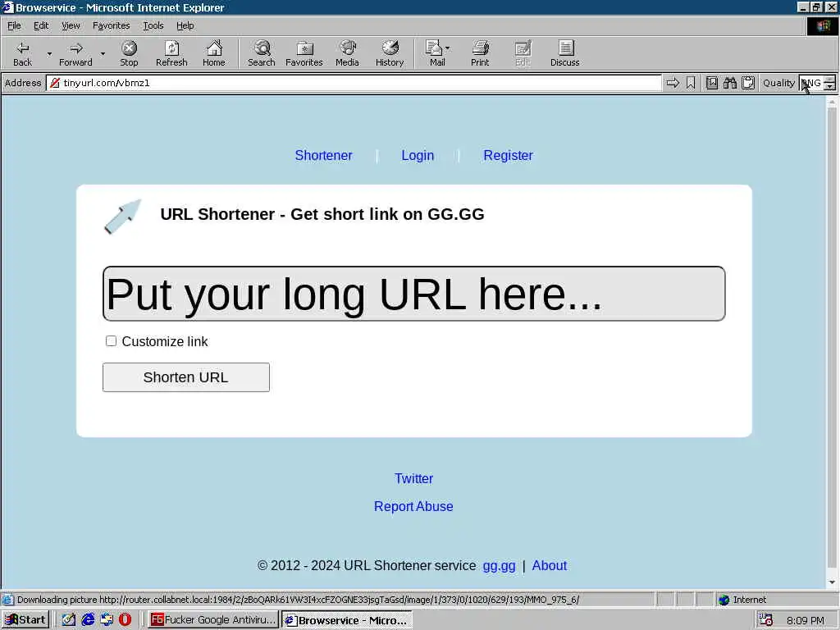Image resolution: width=840 pixels, height=630 pixels.
Task: Tick the Customize link checkbox
Action: 111,341
